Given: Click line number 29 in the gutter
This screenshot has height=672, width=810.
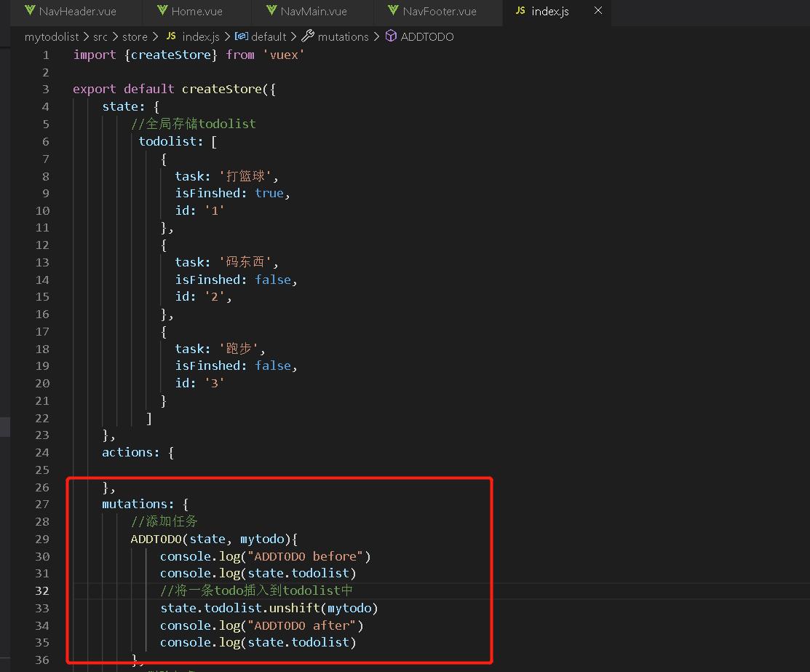Looking at the screenshot, I should [42, 539].
